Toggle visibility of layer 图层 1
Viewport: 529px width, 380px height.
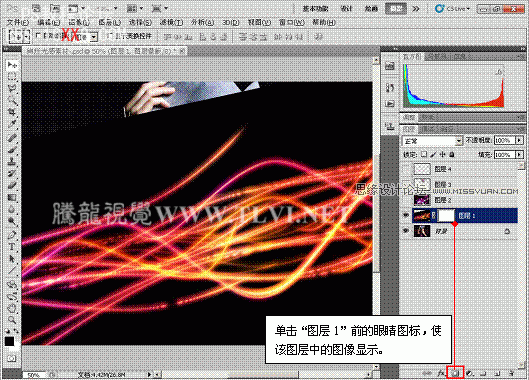point(406,215)
